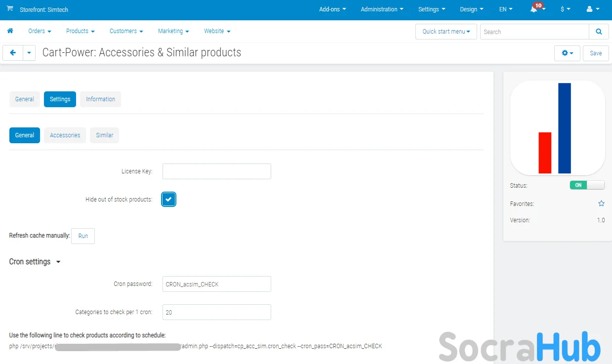Click the Save button

pyautogui.click(x=596, y=53)
